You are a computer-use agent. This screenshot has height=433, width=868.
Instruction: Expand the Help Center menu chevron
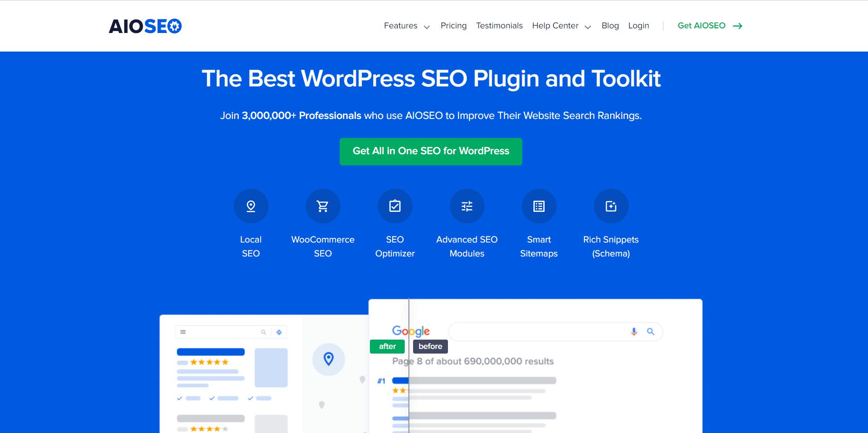click(588, 27)
